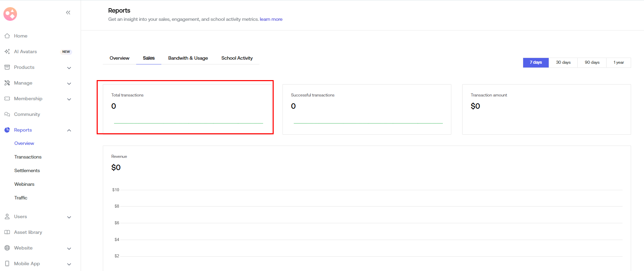Screen dimensions: 644x271
Task: Click the app logo in sidebar
Action: [x=10, y=14]
